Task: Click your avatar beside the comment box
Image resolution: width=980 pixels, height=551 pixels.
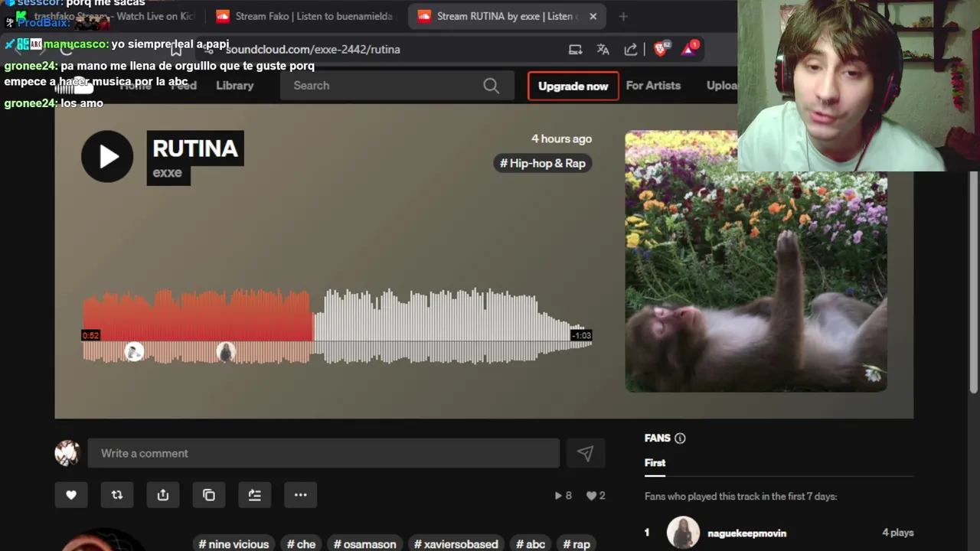Action: (x=67, y=453)
